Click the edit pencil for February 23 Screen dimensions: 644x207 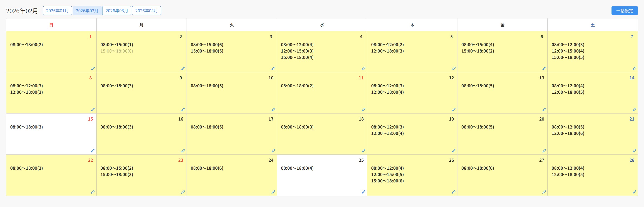coord(183,192)
